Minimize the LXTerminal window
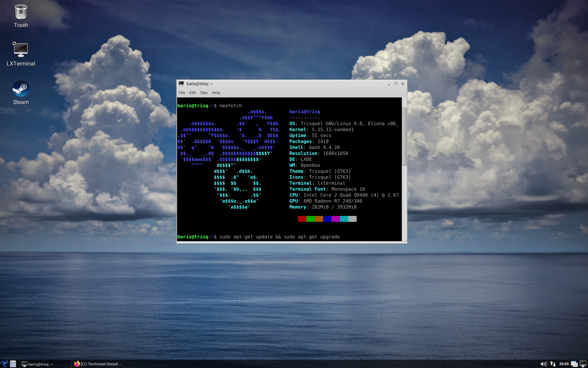The height and width of the screenshot is (368, 588). 389,84
